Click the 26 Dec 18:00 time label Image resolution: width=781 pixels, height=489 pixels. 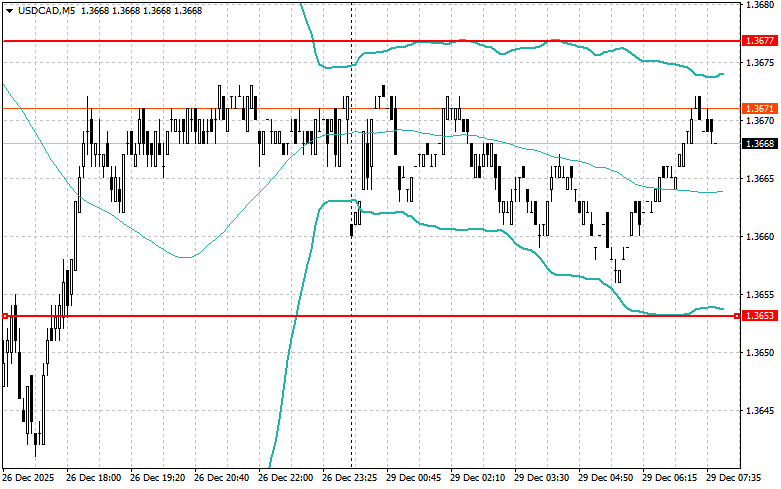[93, 478]
